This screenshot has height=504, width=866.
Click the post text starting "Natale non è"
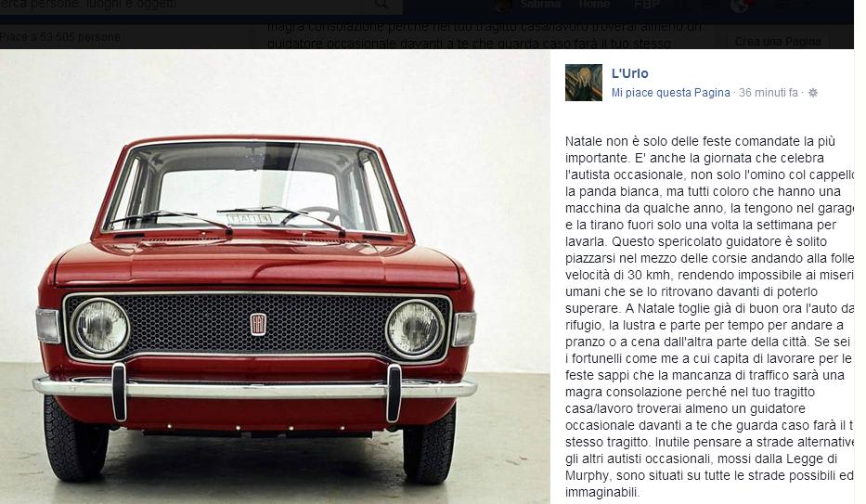[709, 317]
